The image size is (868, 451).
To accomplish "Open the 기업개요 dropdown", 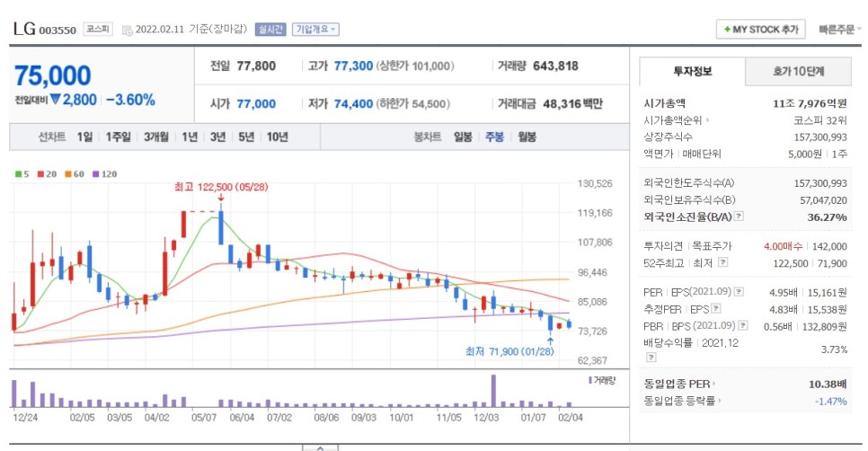I will pos(315,30).
